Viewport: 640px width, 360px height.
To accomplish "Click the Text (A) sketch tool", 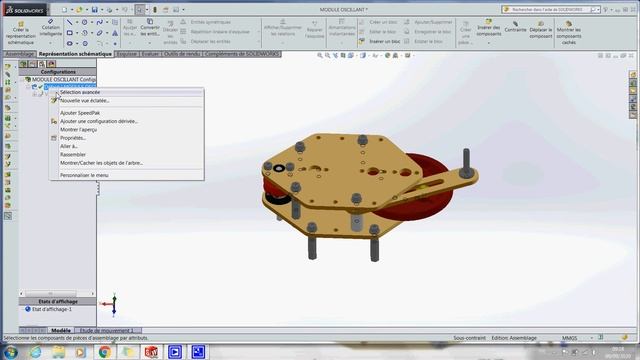I will (x=115, y=33).
